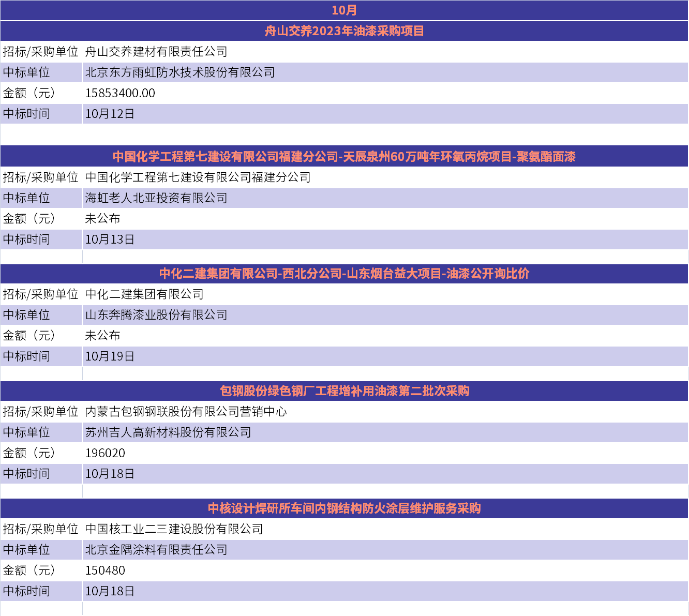The width and height of the screenshot is (689, 616).
Task: Click the 10月 header cell
Action: 344,10
